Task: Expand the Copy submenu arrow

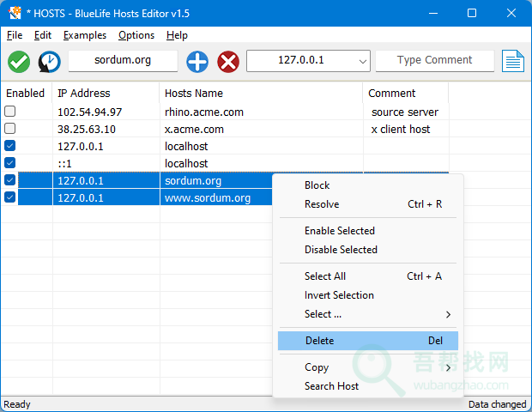Action: click(447, 367)
